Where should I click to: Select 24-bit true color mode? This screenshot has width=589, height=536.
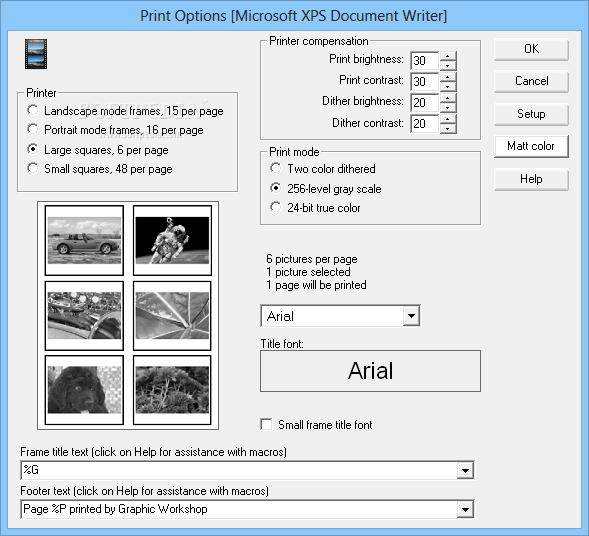tap(315, 208)
